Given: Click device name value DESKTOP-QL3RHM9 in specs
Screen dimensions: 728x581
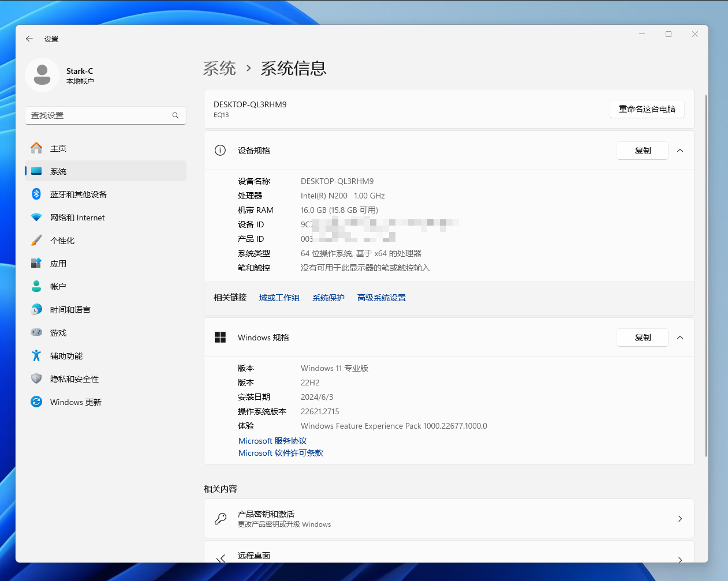Looking at the screenshot, I should click(x=337, y=181).
